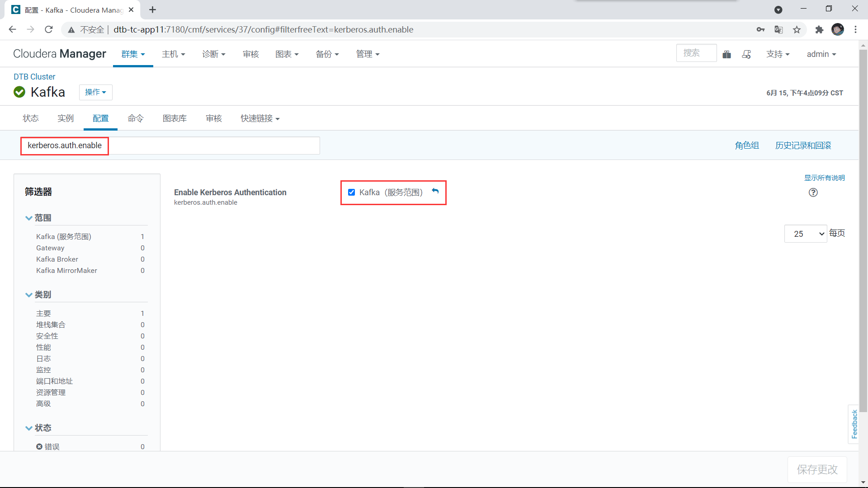
Task: Open the 支持 dropdown
Action: point(778,54)
